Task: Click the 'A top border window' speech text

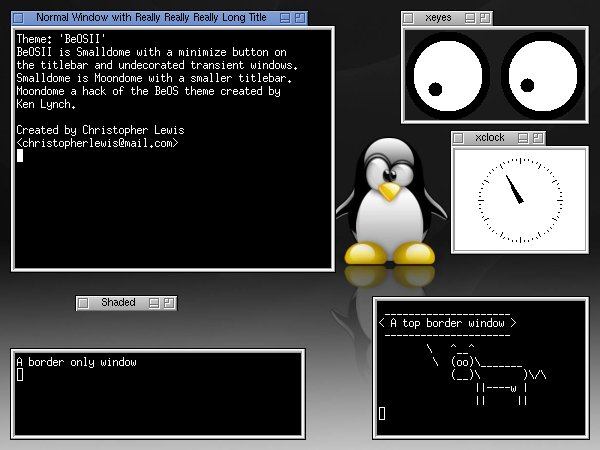Action: click(x=447, y=323)
